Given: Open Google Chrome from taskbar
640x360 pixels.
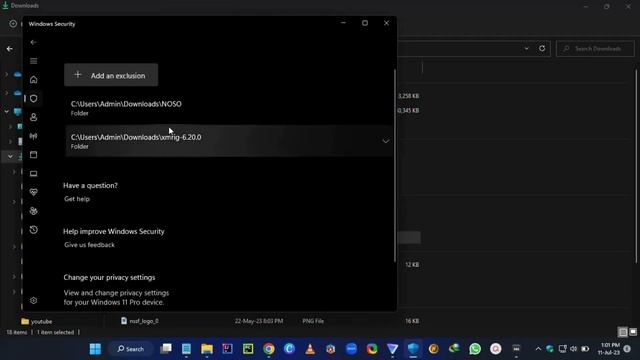Looking at the screenshot, I should [x=269, y=349].
